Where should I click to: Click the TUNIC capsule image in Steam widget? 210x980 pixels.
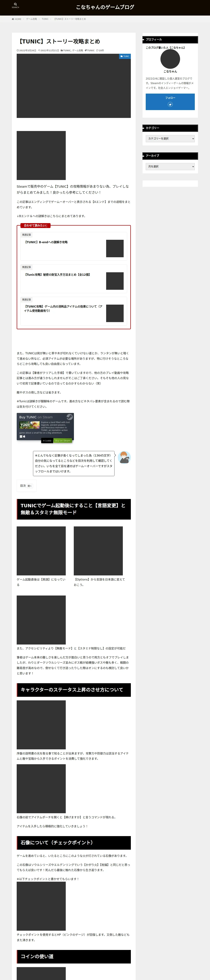pos(29,425)
